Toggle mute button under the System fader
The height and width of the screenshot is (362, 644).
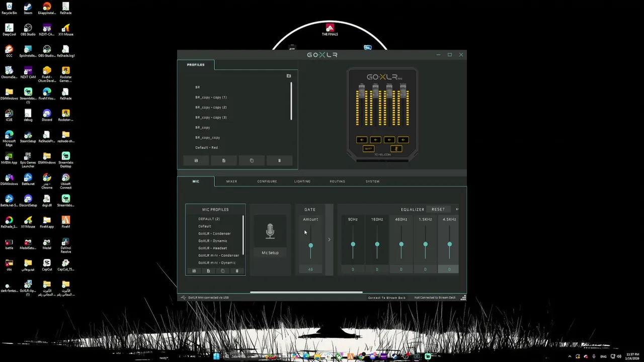[x=403, y=140]
